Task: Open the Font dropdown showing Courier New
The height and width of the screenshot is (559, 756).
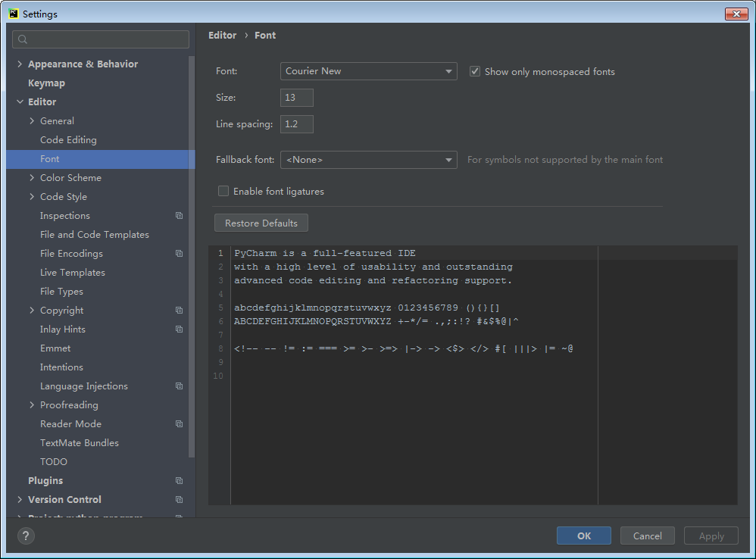Action: (x=368, y=71)
